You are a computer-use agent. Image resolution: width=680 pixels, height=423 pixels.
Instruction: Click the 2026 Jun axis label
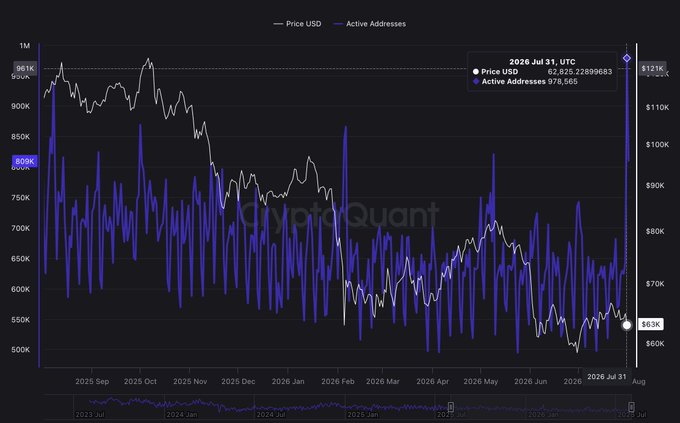pyautogui.click(x=530, y=381)
